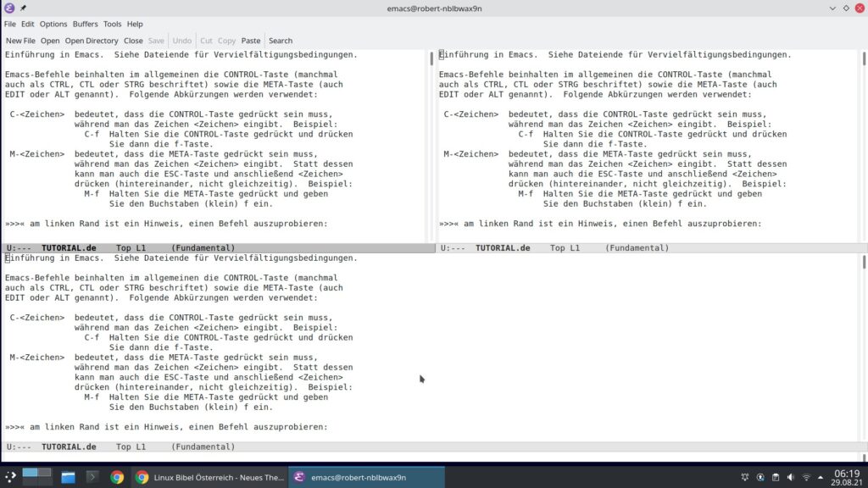
Task: Click TUTORIAL.de in the bottom mode line
Action: 69,446
